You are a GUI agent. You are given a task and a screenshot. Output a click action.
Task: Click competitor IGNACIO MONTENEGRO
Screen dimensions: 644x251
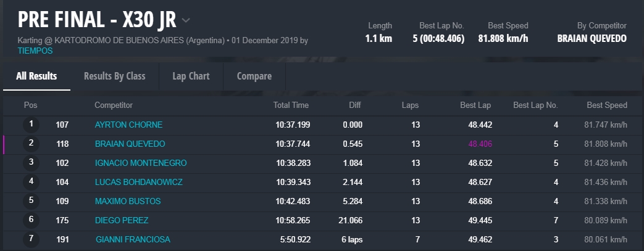140,163
